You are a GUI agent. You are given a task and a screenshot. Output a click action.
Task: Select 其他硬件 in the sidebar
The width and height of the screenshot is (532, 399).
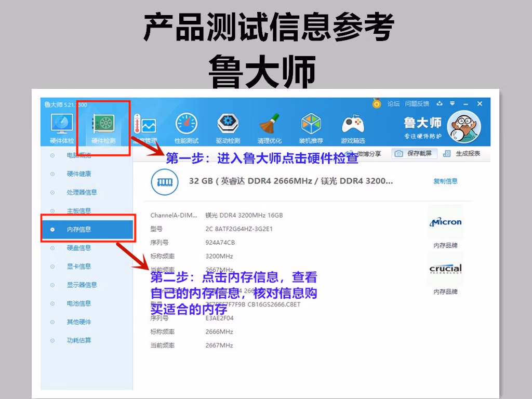[79, 322]
